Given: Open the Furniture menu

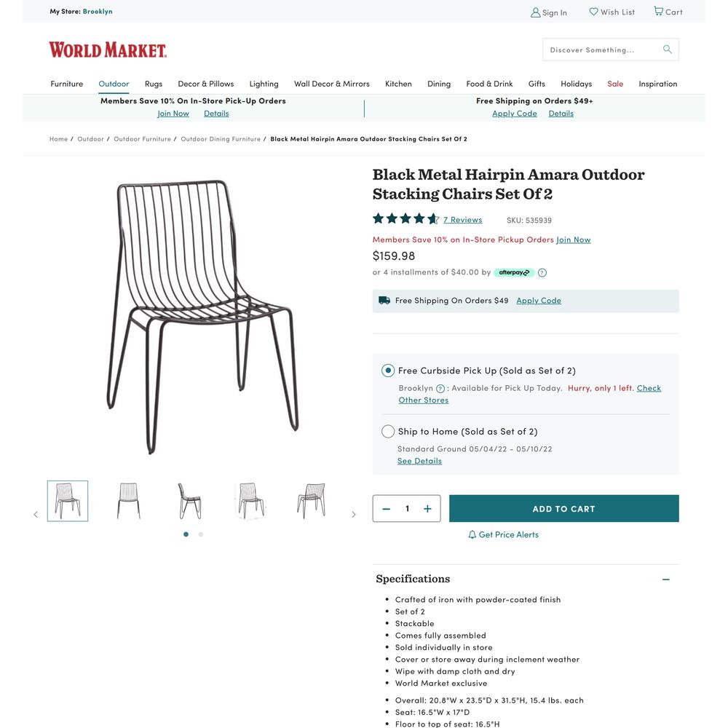Looking at the screenshot, I should click(67, 84).
